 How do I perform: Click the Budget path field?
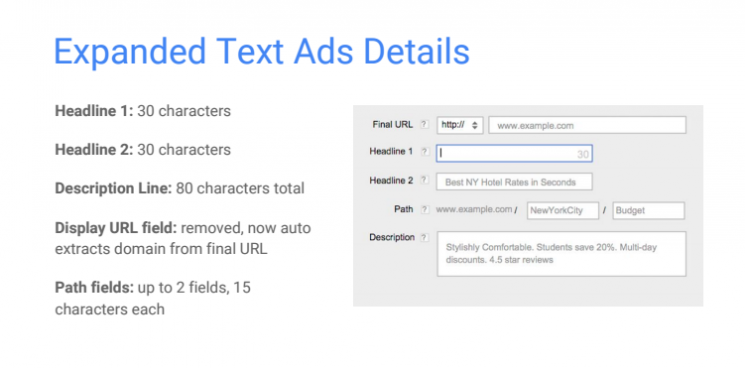649,210
